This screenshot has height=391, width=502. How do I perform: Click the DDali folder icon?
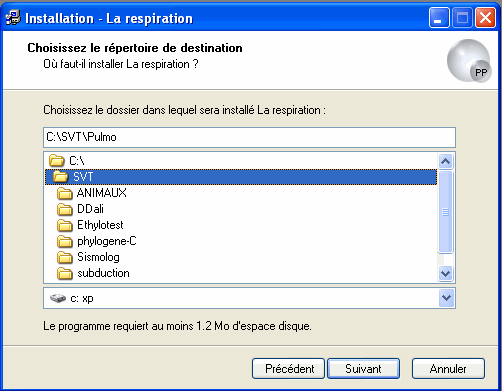(x=64, y=209)
